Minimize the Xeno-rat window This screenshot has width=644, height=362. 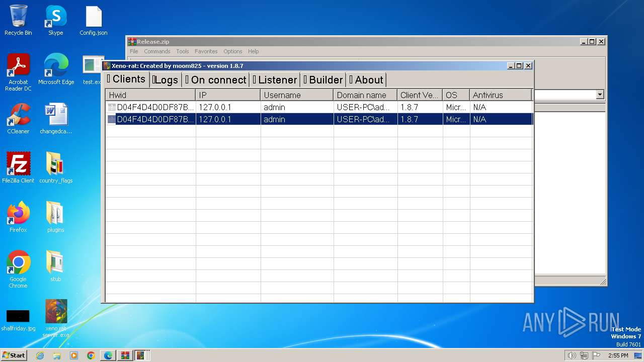(511, 66)
